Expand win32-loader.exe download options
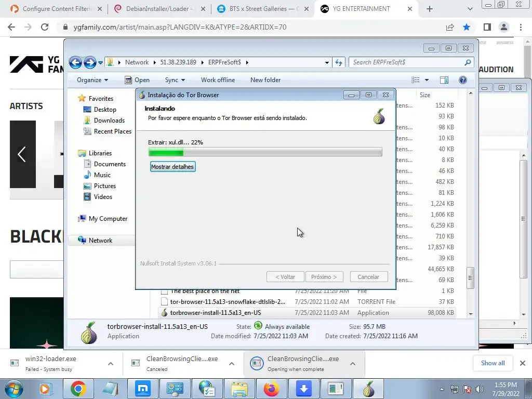 click(x=111, y=364)
